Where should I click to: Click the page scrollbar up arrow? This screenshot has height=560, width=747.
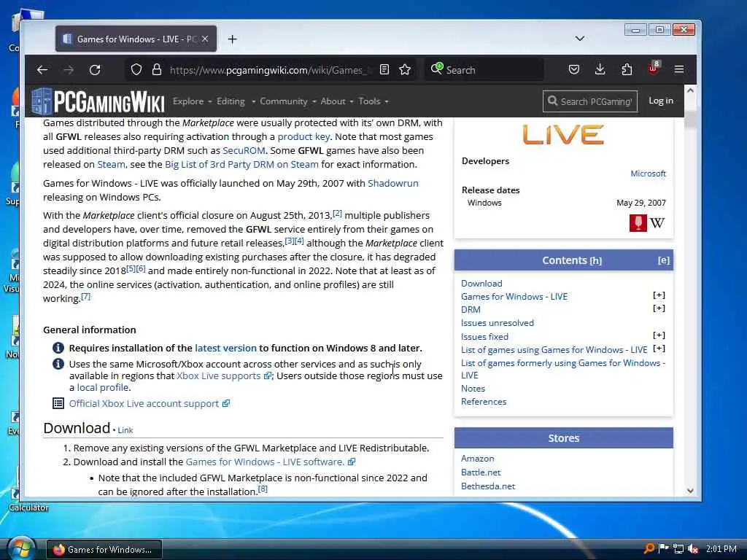[690, 90]
